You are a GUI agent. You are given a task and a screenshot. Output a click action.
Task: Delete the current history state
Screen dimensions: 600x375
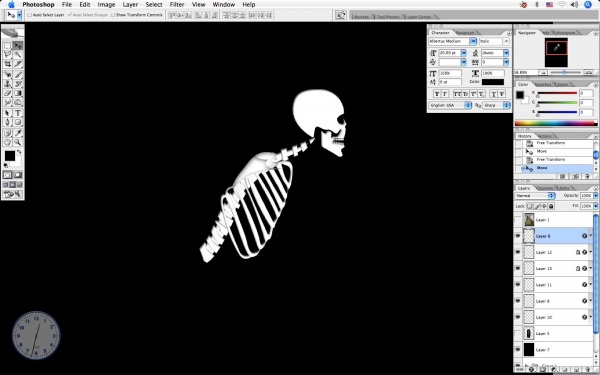pos(587,176)
